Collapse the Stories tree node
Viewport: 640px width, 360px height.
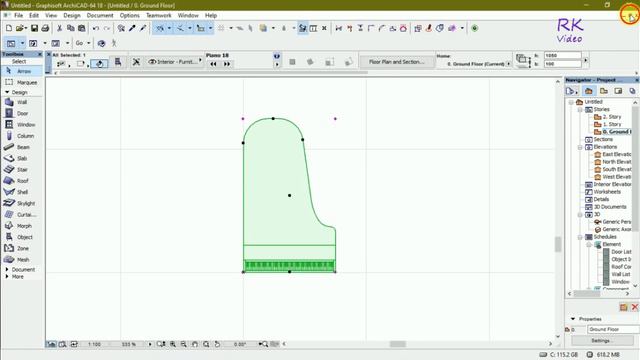click(580, 109)
